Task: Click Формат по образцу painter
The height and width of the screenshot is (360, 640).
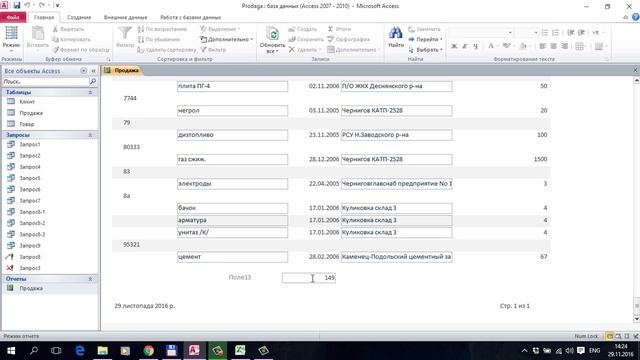Action: [x=81, y=50]
